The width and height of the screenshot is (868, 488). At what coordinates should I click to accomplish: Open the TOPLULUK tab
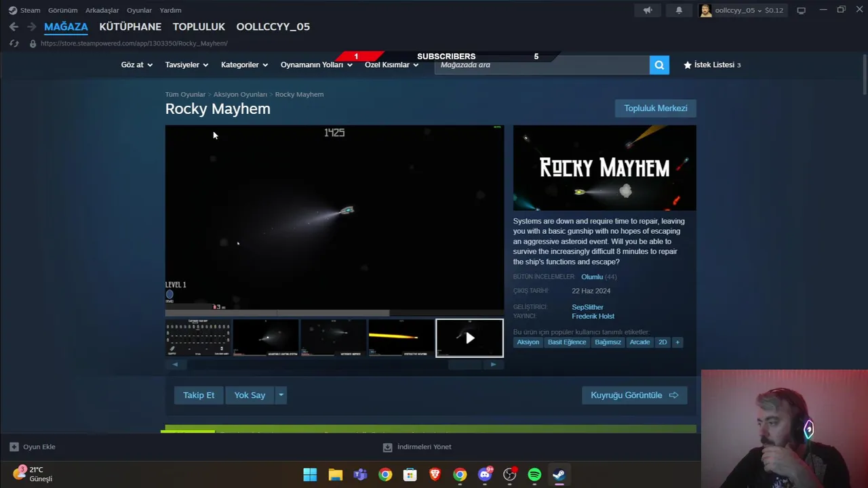(x=199, y=26)
